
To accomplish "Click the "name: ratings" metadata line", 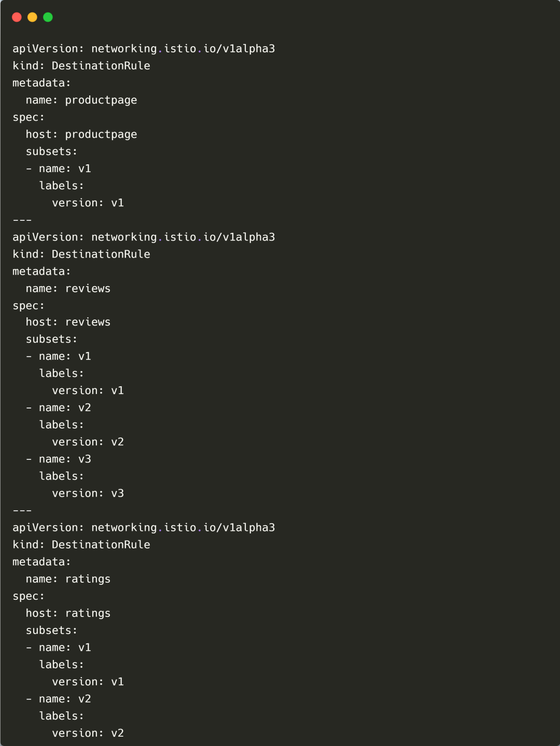I will (68, 579).
